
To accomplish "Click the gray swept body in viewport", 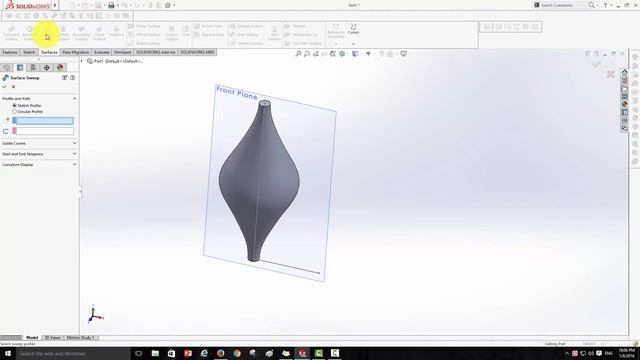I will point(259,180).
